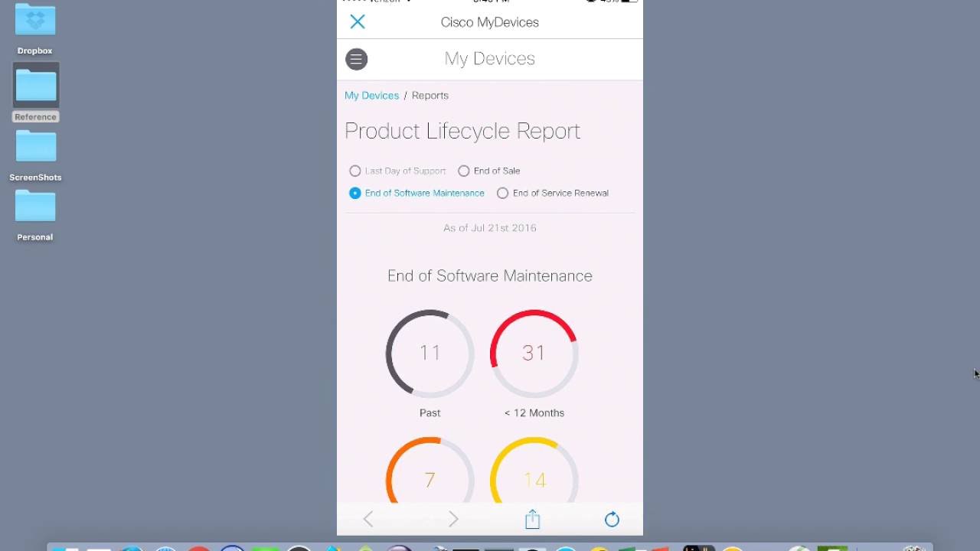
Task: Click the As of Jul 21st 2016 date
Action: (x=490, y=228)
